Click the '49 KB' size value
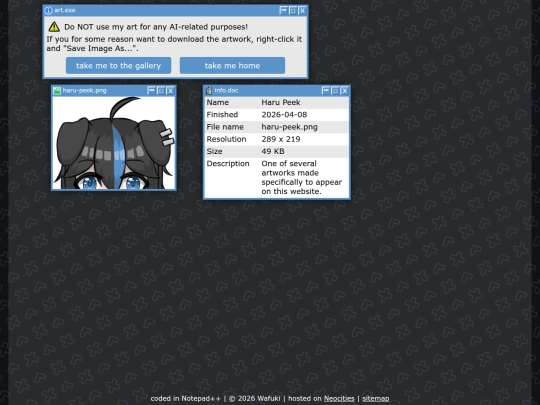This screenshot has height=405, width=540. 273,151
